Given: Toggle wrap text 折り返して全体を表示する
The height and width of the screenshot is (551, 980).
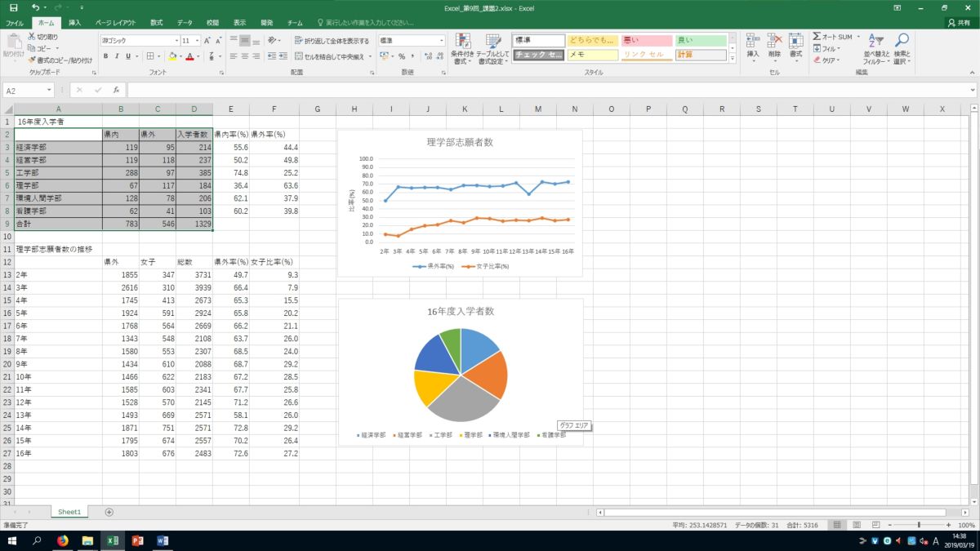Looking at the screenshot, I should click(x=332, y=40).
